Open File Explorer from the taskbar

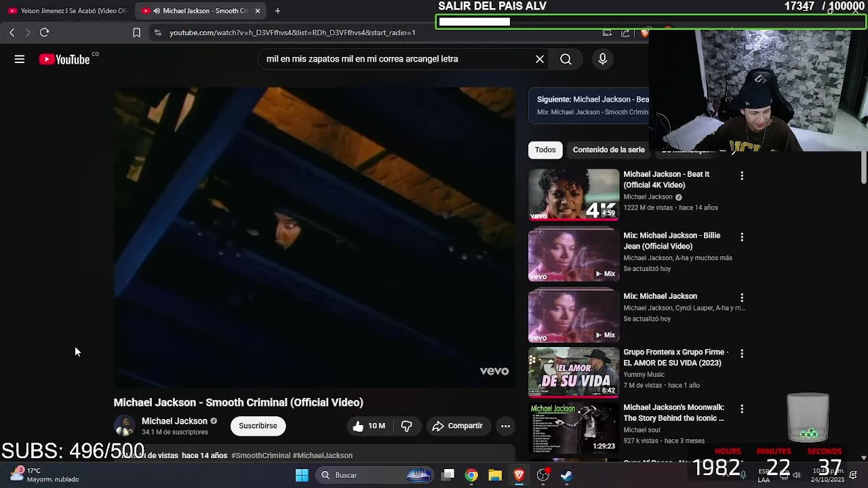point(495,475)
